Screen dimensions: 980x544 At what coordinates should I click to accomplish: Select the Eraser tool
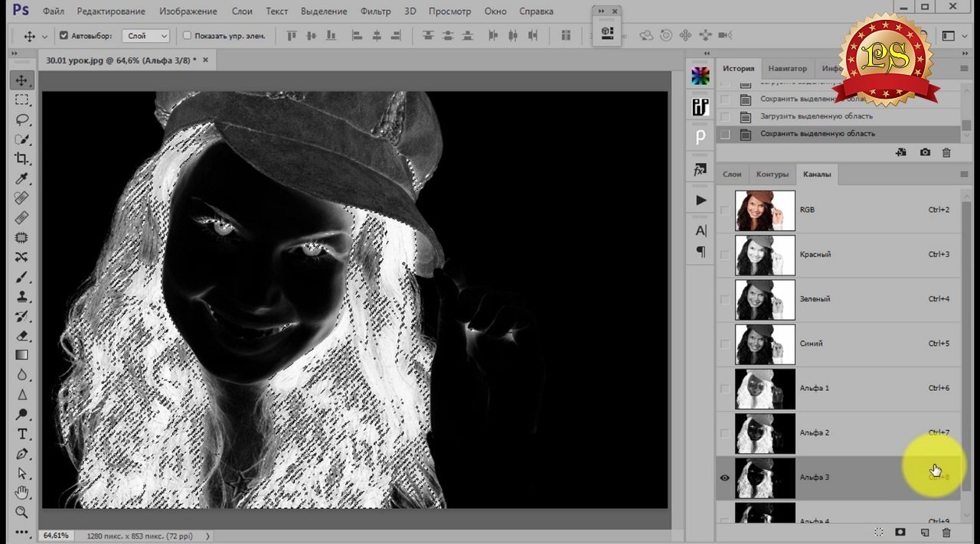(22, 335)
